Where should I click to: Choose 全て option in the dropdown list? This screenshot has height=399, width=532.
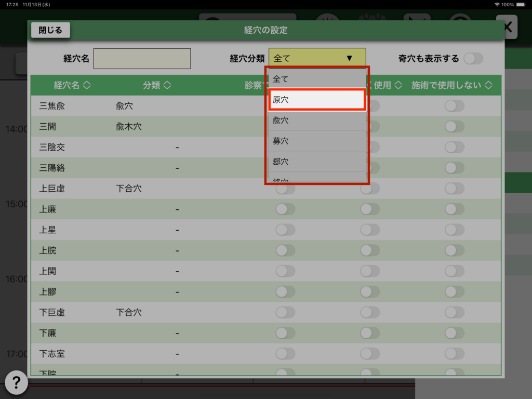(317, 79)
